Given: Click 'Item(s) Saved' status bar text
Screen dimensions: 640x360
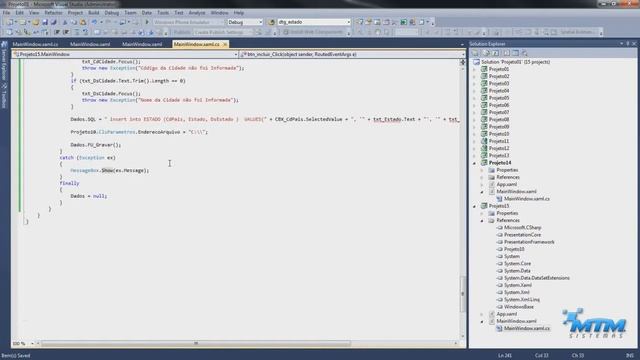Looking at the screenshot, I should point(16,356).
